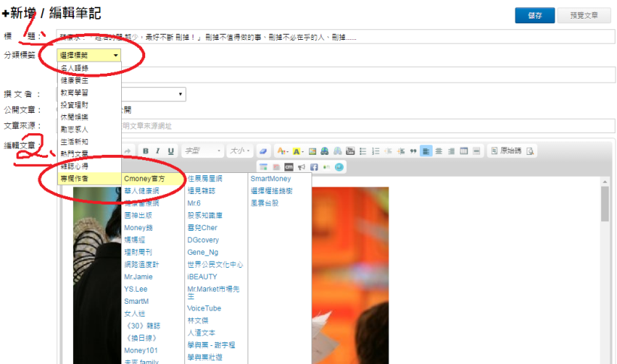Click the 儲存 save button

[535, 15]
